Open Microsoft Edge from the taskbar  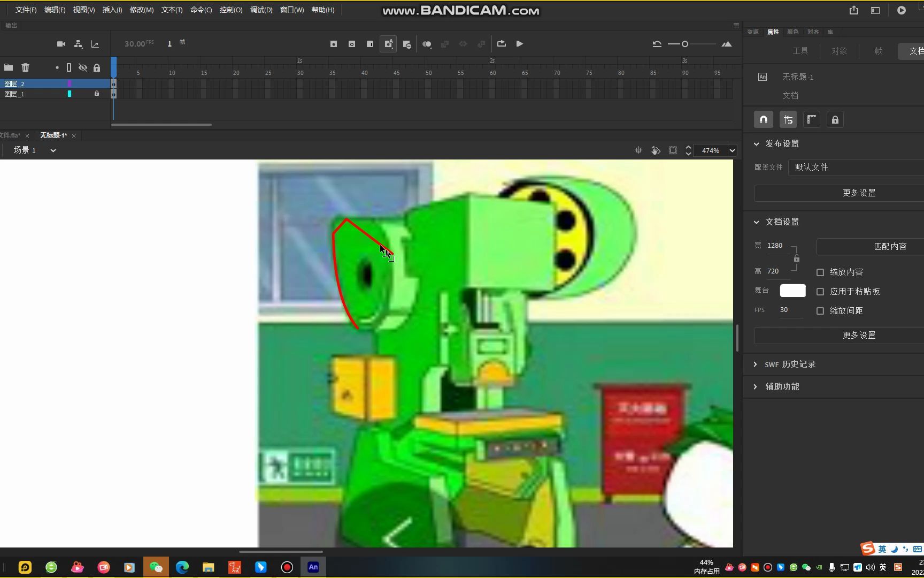pos(182,567)
